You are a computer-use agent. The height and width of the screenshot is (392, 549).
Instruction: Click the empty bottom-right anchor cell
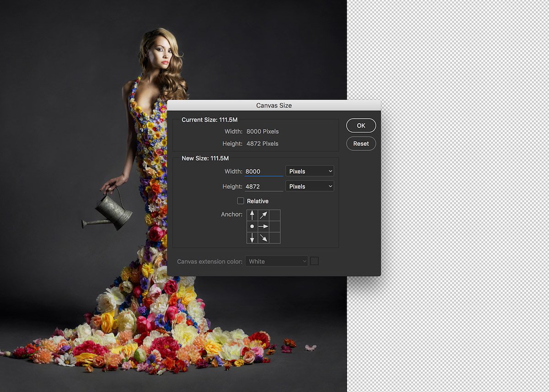(275, 238)
